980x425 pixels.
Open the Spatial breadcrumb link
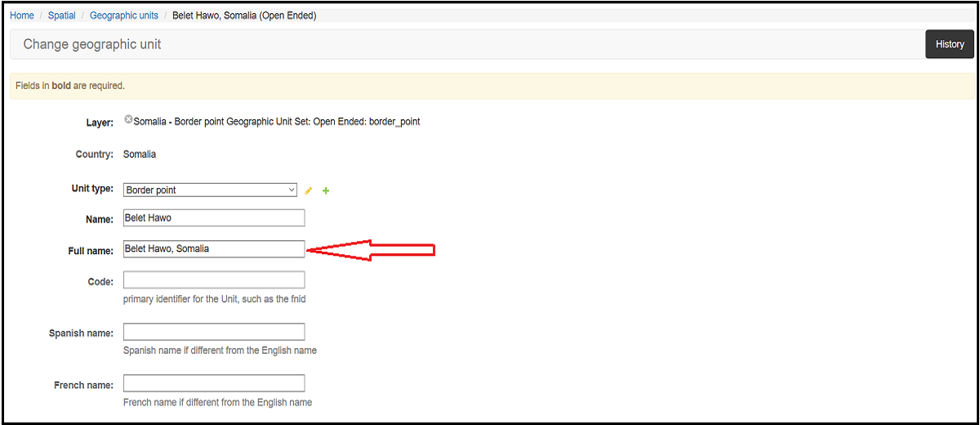click(62, 16)
